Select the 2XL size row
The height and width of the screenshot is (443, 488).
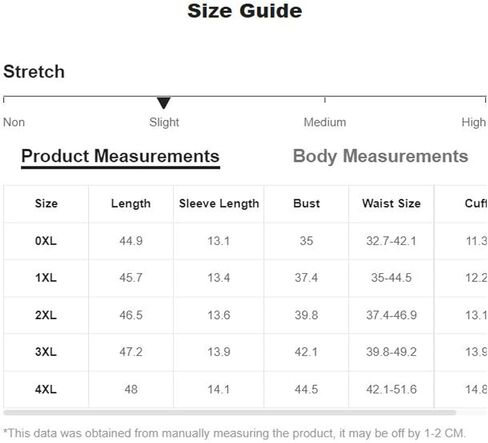[245, 315]
